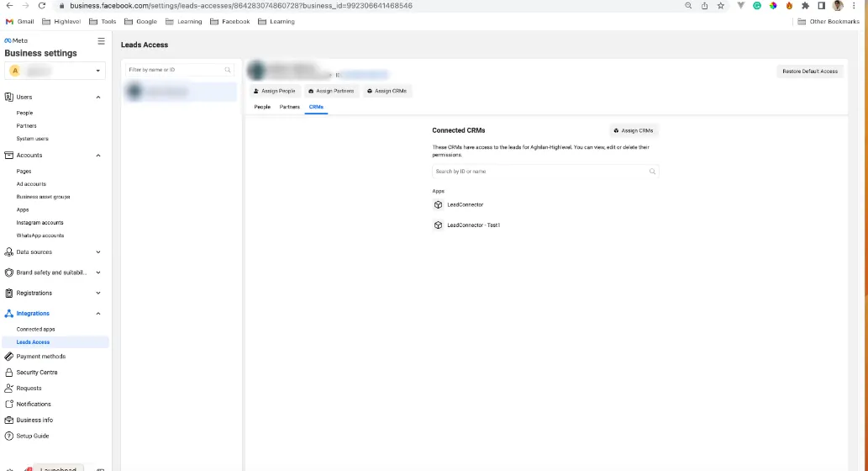Click the browser forward arrow
This screenshot has height=471, width=868.
coord(25,6)
